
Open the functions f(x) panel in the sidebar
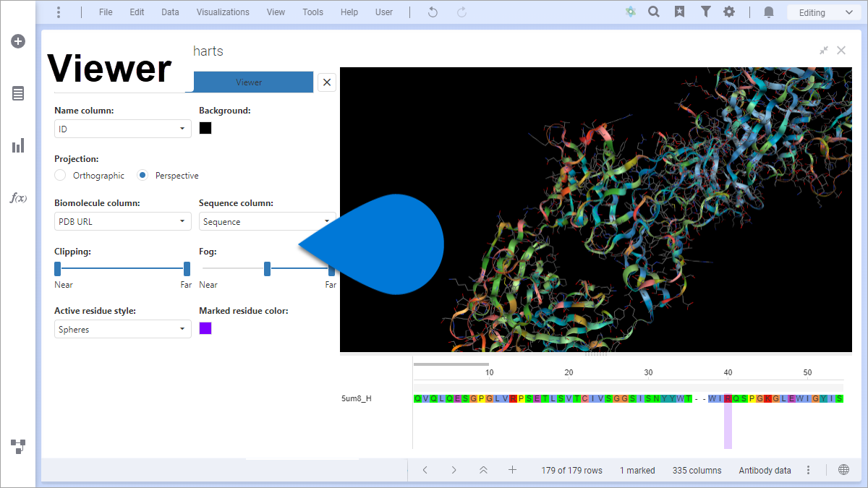pos(17,197)
